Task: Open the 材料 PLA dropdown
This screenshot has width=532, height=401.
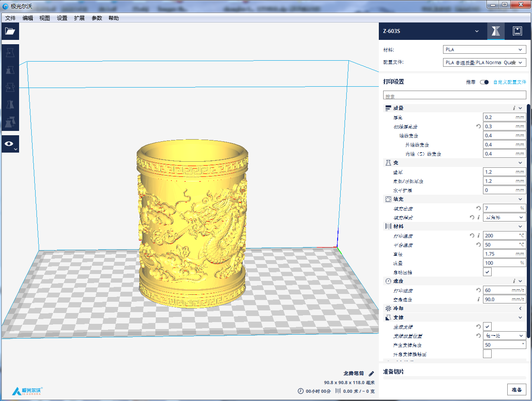Action: point(484,50)
